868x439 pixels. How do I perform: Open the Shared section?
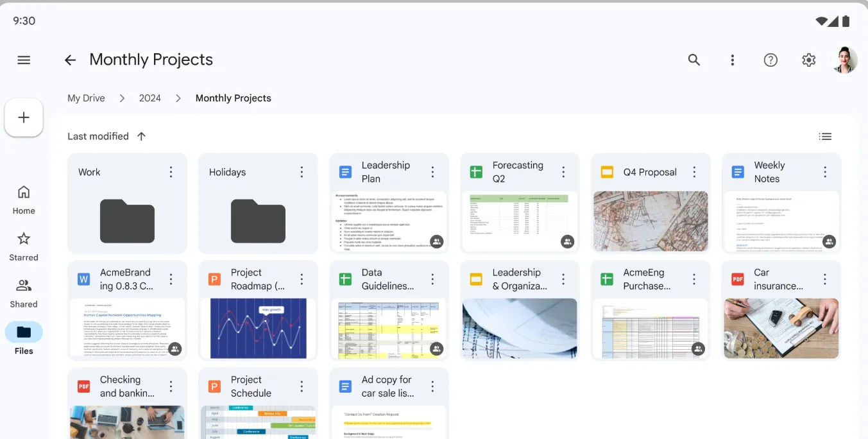(24, 293)
